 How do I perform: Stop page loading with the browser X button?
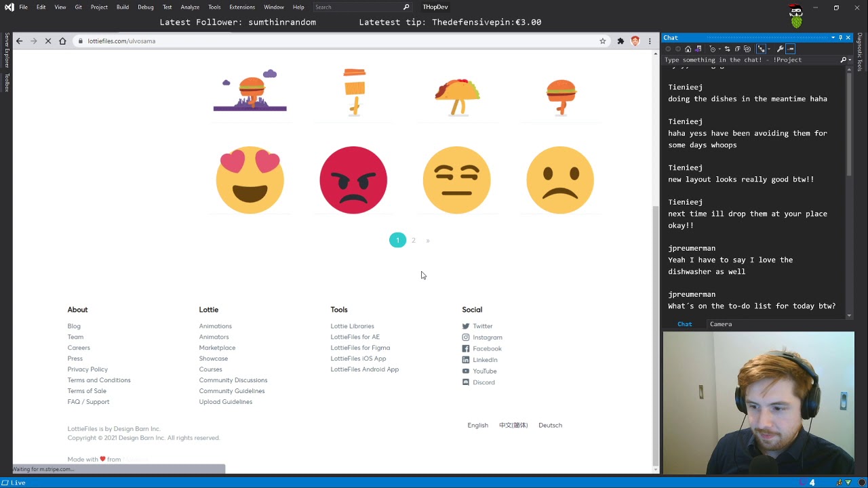coord(48,41)
